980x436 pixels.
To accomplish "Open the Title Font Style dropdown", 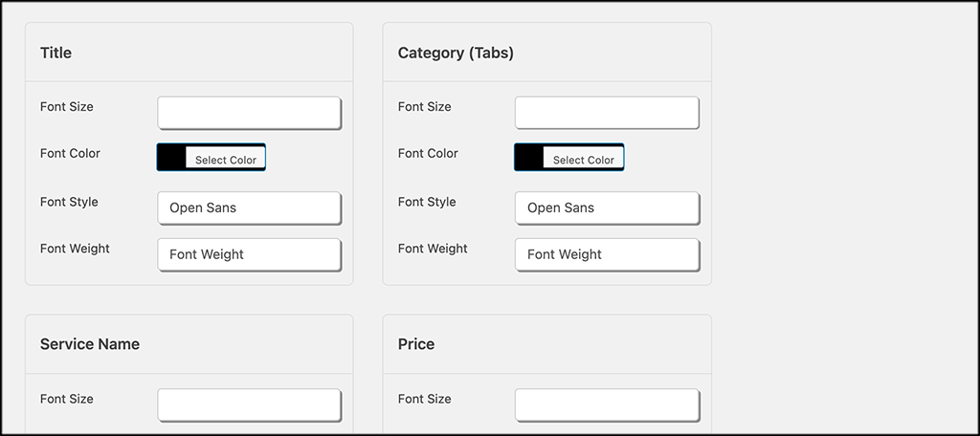I will coord(249,207).
